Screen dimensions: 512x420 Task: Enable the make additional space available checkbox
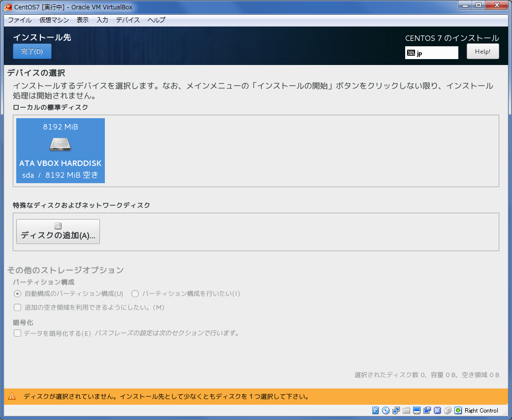pyautogui.click(x=18, y=308)
